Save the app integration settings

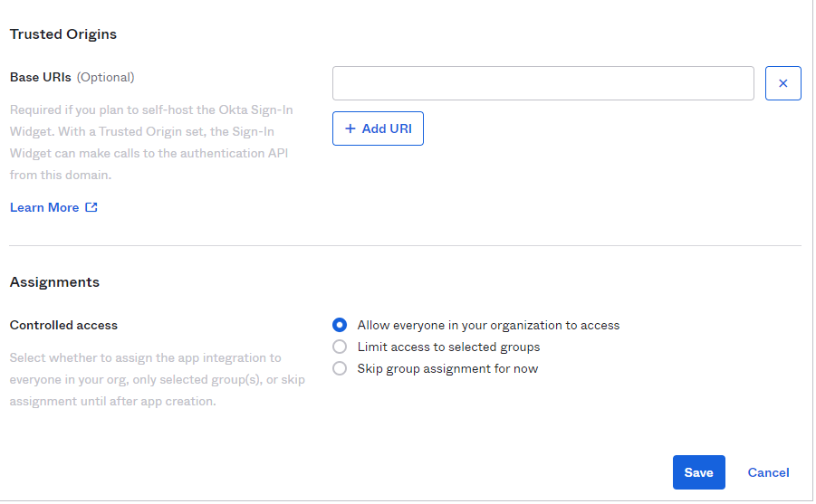[698, 472]
